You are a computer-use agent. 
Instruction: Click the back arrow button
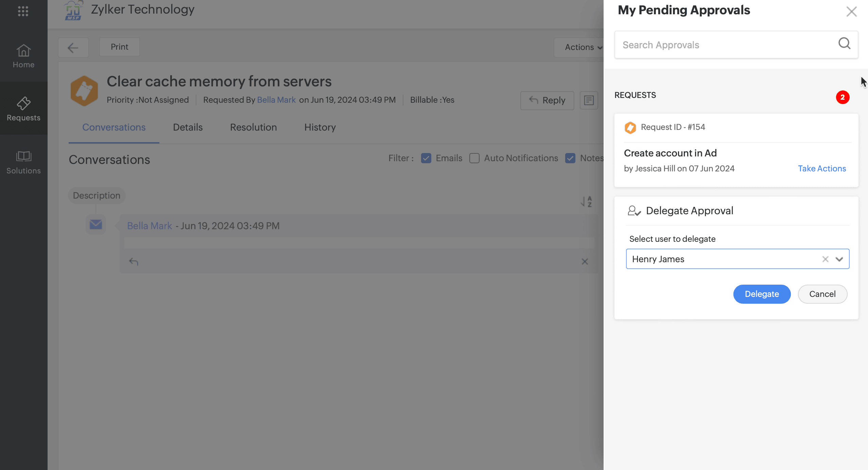(73, 47)
